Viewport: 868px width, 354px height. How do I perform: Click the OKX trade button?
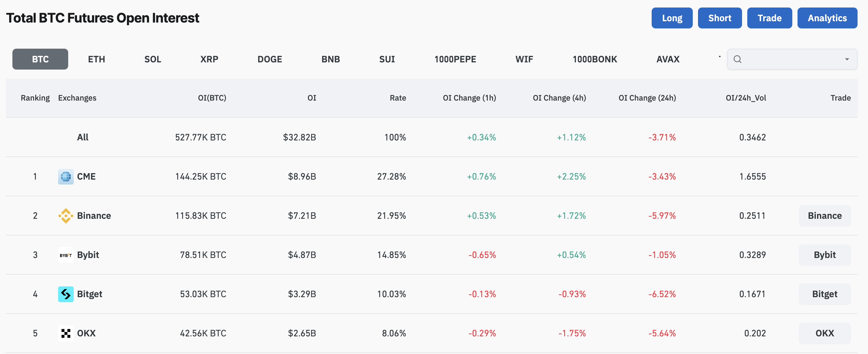pyautogui.click(x=825, y=333)
